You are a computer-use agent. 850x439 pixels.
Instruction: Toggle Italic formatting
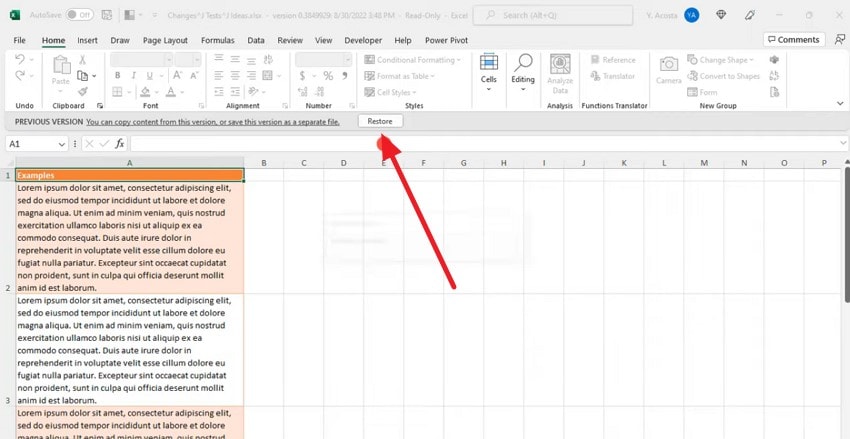point(133,76)
